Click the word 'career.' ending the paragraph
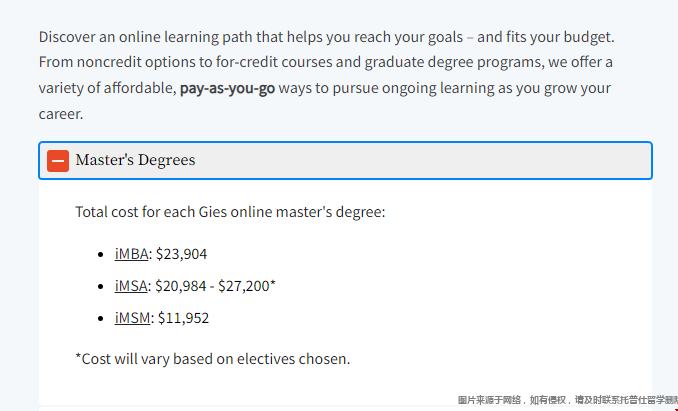The image size is (678, 411). tap(61, 114)
